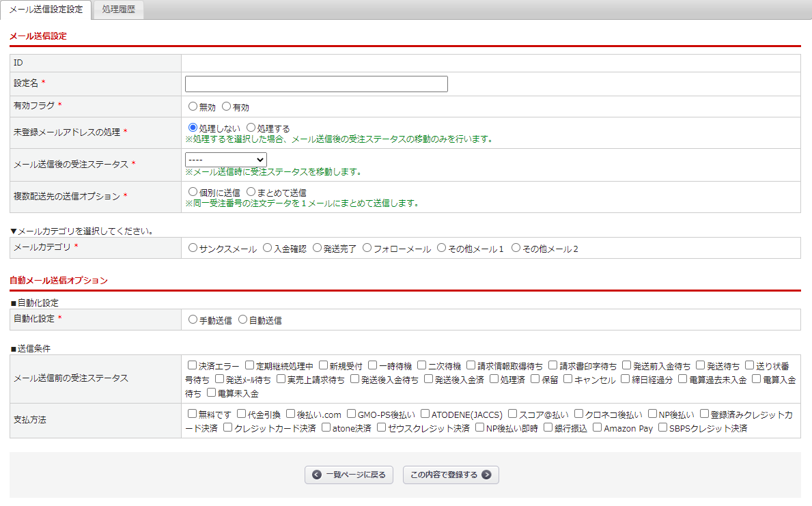Pick the その他メール2 mail category

(516, 248)
